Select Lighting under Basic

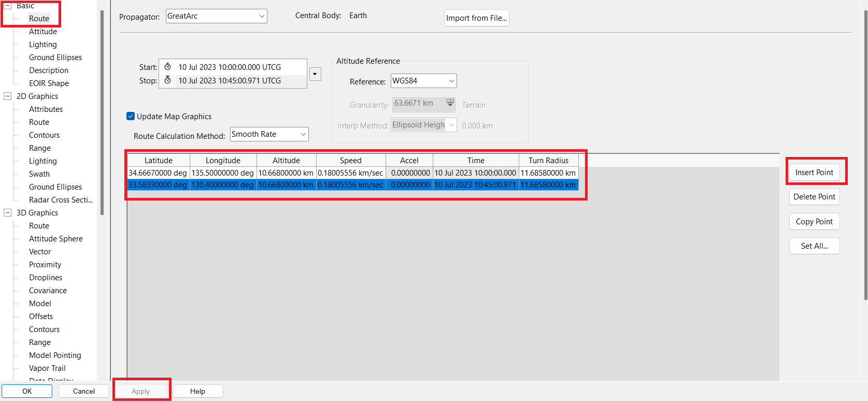43,45
